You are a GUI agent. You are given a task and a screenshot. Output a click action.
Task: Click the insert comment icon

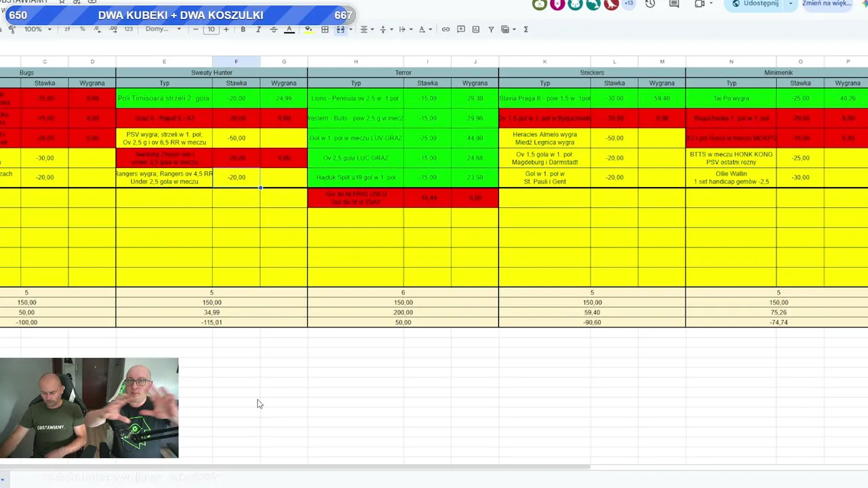pyautogui.click(x=461, y=29)
